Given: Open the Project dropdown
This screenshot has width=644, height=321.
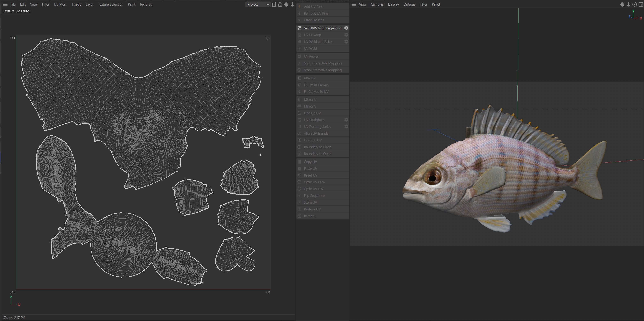Looking at the screenshot, I should 258,4.
